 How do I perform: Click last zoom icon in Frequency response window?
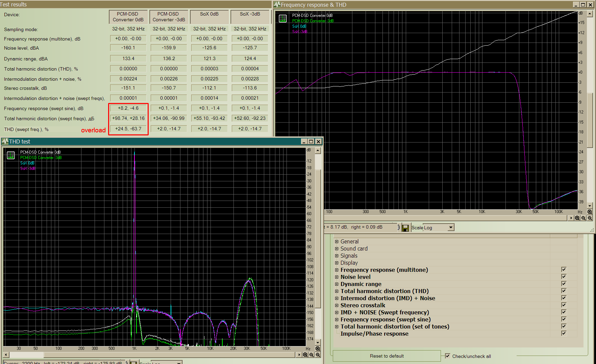[590, 218]
